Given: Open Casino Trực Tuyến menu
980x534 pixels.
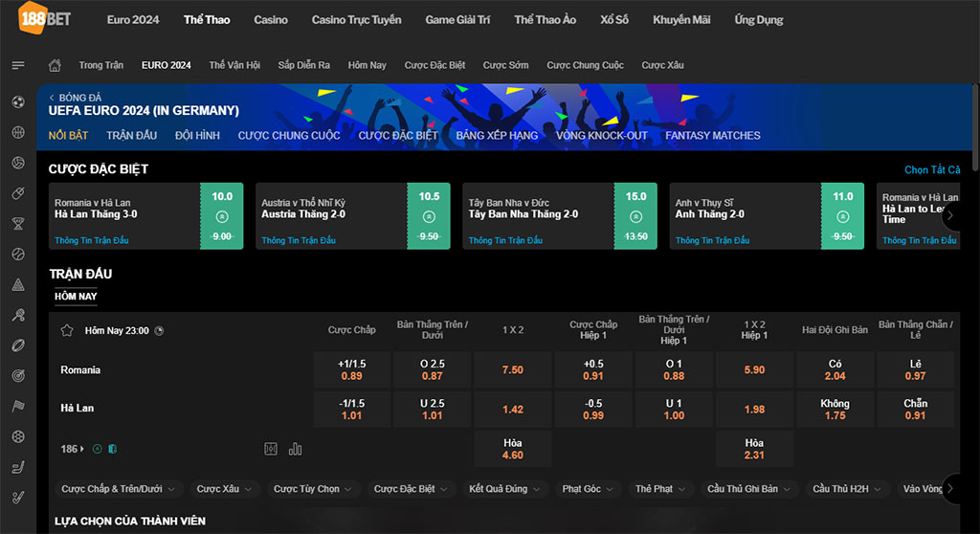Looking at the screenshot, I should (356, 19).
